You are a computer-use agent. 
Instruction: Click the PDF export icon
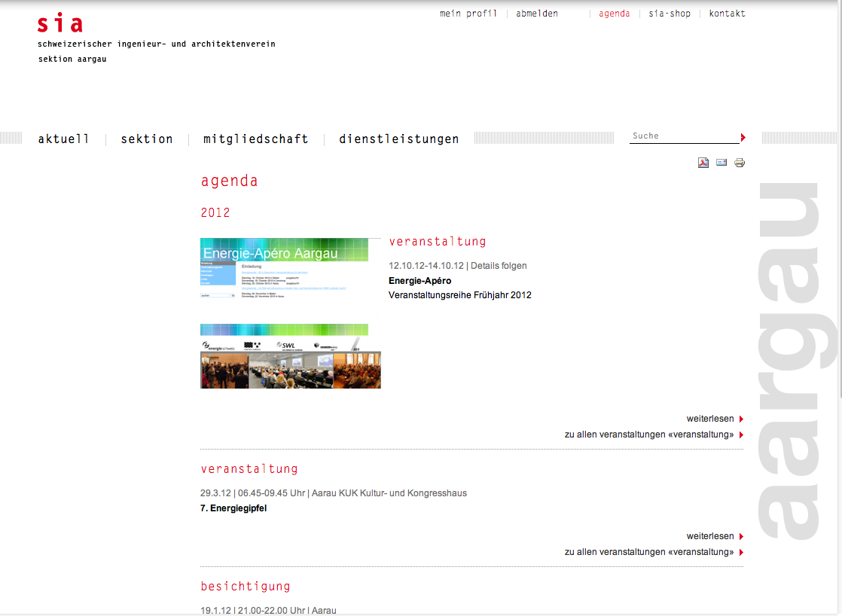point(703,163)
